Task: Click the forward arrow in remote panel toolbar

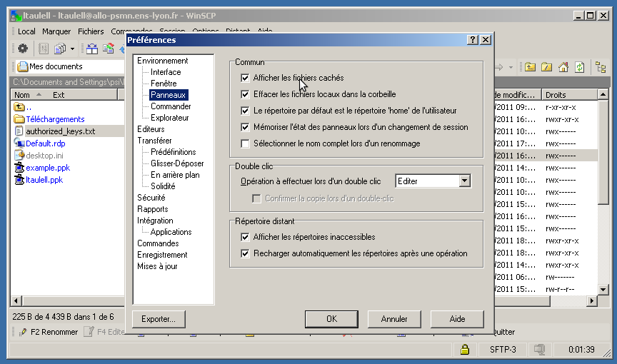Action: (499, 67)
